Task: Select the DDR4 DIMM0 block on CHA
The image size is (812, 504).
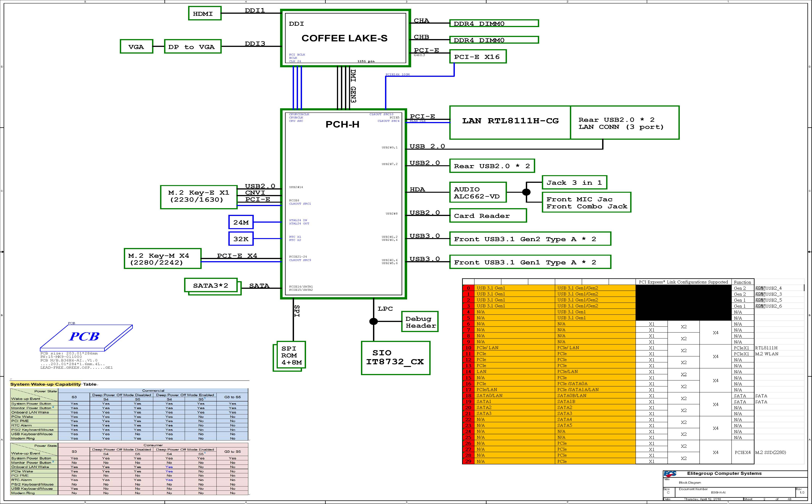Action: pyautogui.click(x=494, y=23)
